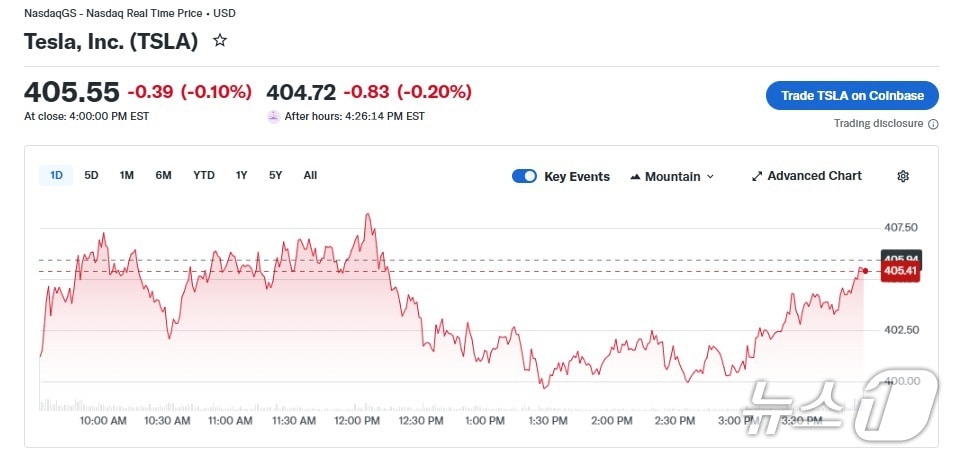The width and height of the screenshot is (953, 456).
Task: Click Trade TSLA on Coinbase button
Action: [x=852, y=95]
